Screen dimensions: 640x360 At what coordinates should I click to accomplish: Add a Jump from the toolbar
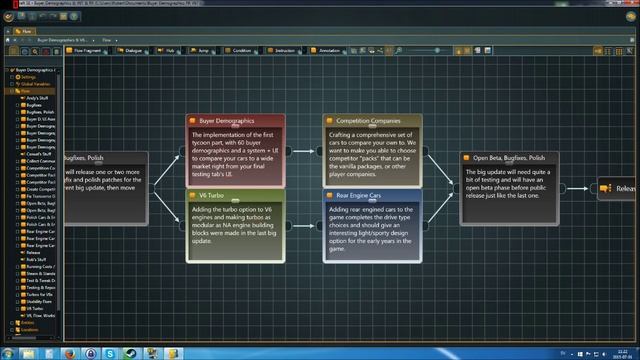coord(200,51)
